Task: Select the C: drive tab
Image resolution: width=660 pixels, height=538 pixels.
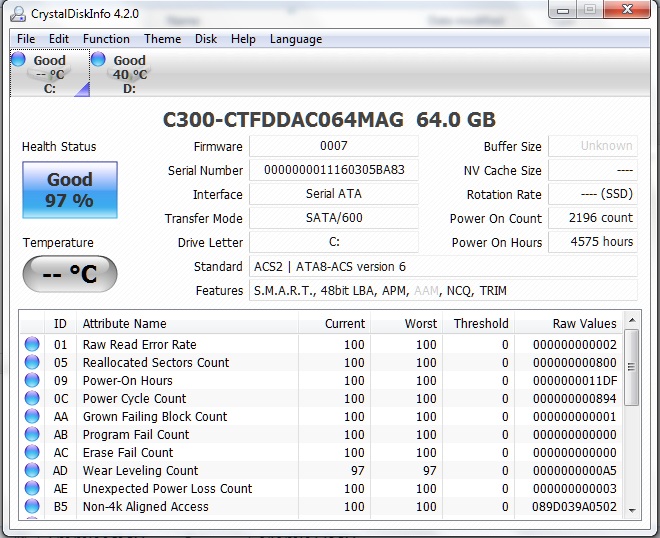Action: click(50, 73)
